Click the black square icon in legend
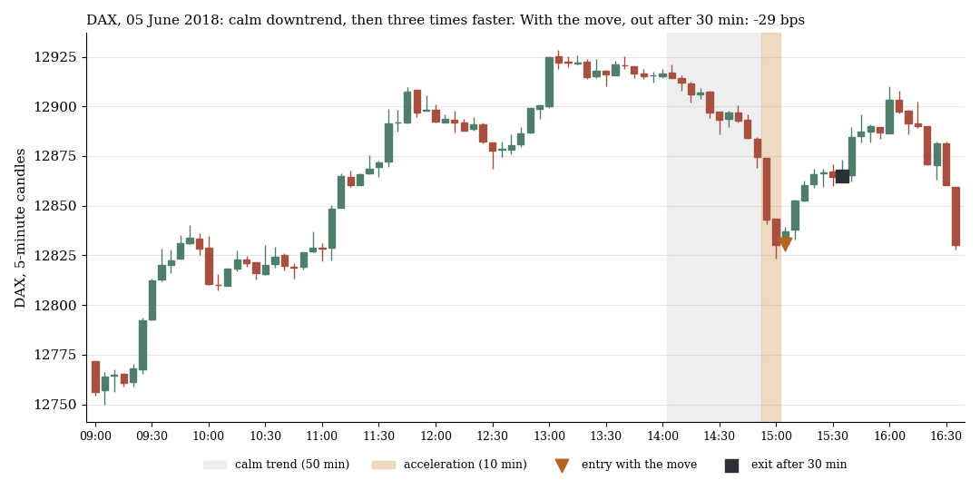This screenshot has height=490, width=980. [731, 465]
